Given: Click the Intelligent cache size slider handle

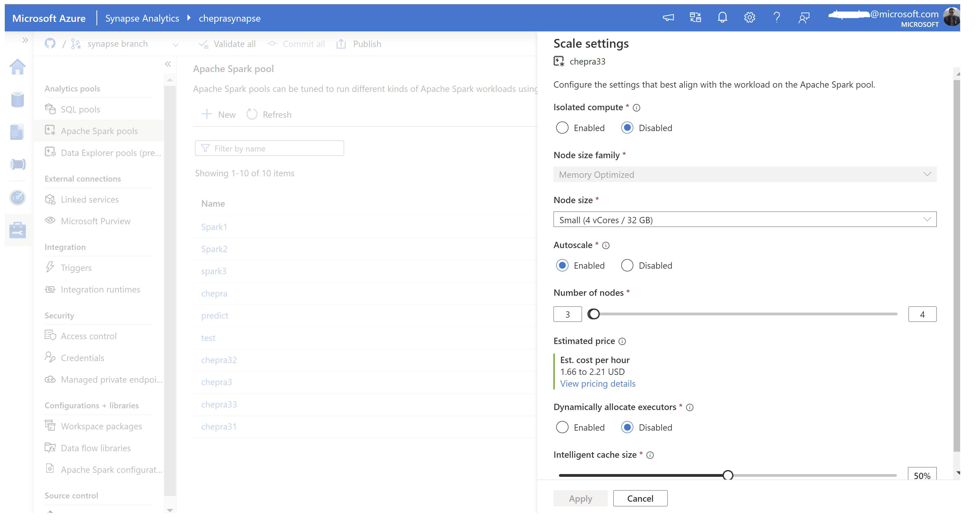Looking at the screenshot, I should tap(728, 475).
